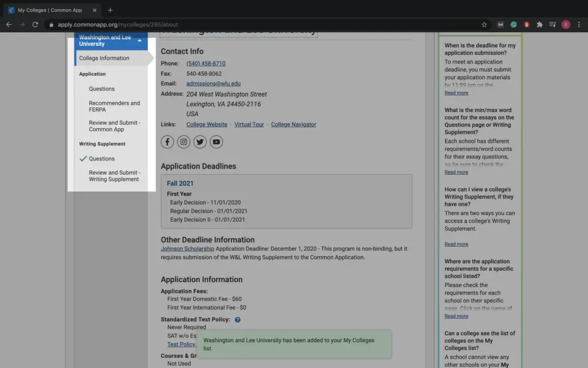Open the Extensions puzzle icon
This screenshot has width=588, height=368.
[540, 24]
